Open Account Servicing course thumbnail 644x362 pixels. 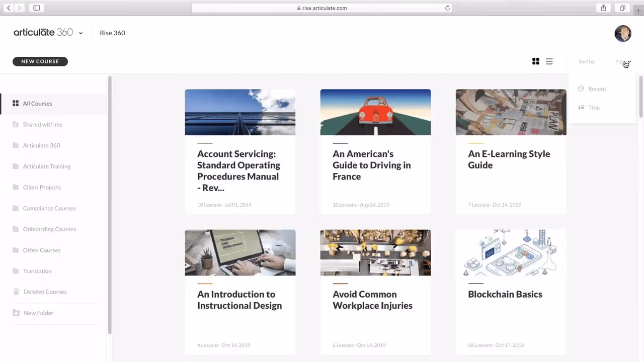[240, 112]
